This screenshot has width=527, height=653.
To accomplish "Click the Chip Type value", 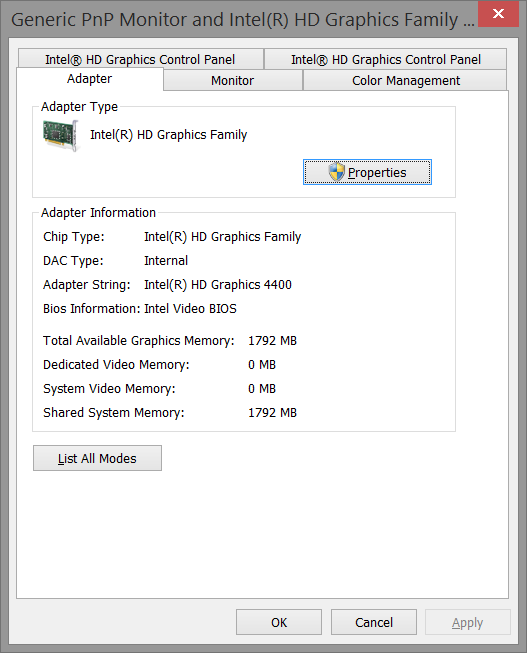I will click(x=222, y=237).
